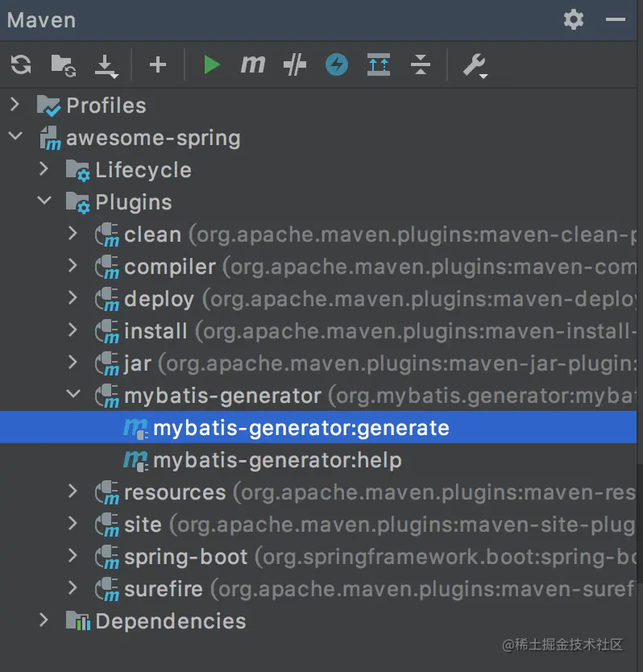
Task: Click the mybatis-generator plugin icon
Action: coord(106,396)
